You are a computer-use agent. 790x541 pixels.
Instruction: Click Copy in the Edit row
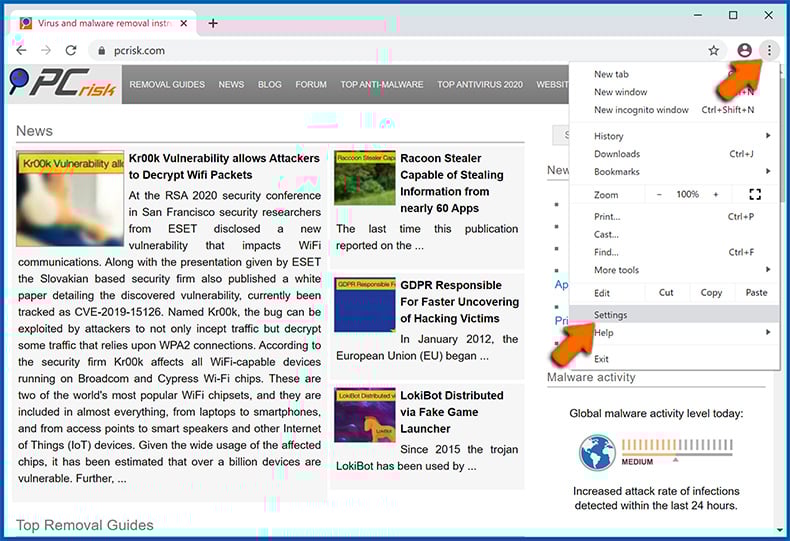pos(711,293)
